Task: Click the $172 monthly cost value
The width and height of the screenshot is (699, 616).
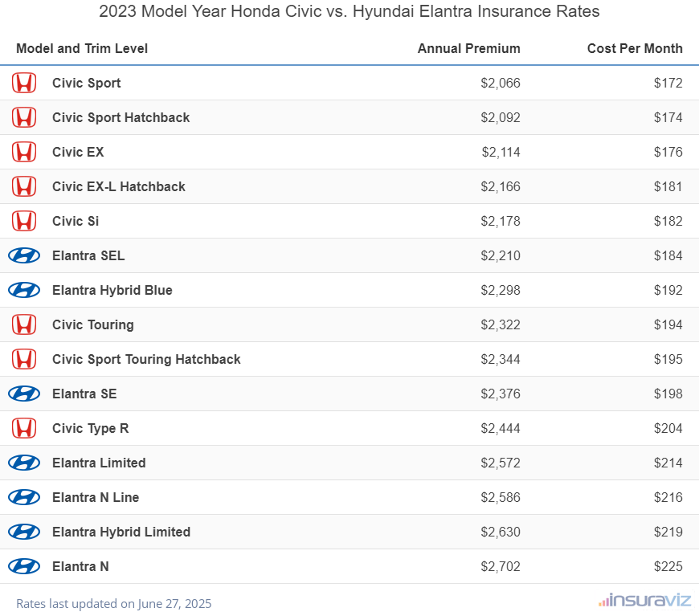Action: (668, 84)
